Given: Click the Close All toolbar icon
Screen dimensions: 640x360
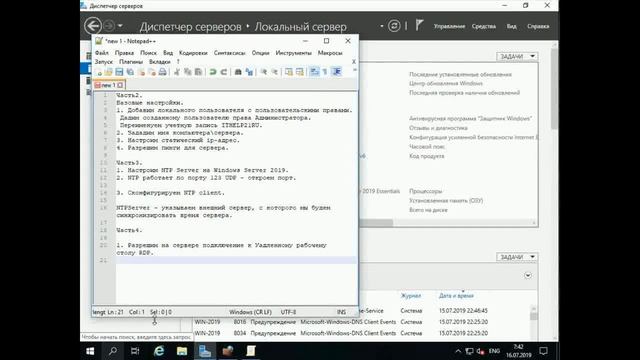Looking at the screenshot, I should click(x=152, y=72).
